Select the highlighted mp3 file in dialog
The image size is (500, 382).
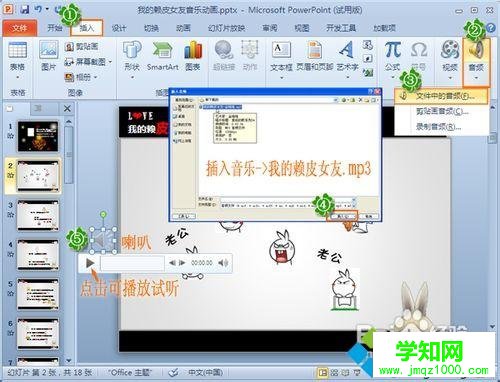[x=221, y=107]
